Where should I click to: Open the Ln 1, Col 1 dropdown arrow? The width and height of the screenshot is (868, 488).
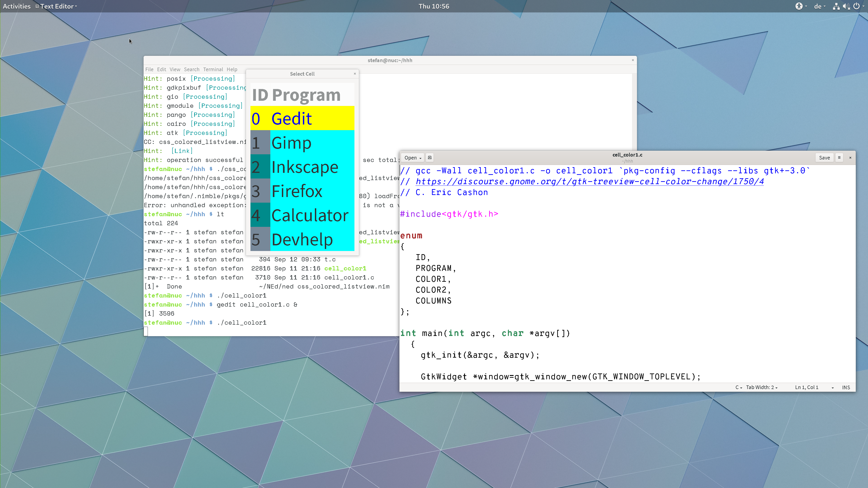(832, 388)
